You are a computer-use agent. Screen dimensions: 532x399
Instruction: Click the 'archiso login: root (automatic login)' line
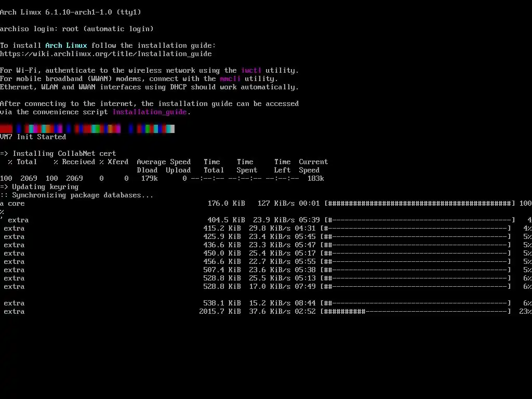tap(77, 29)
